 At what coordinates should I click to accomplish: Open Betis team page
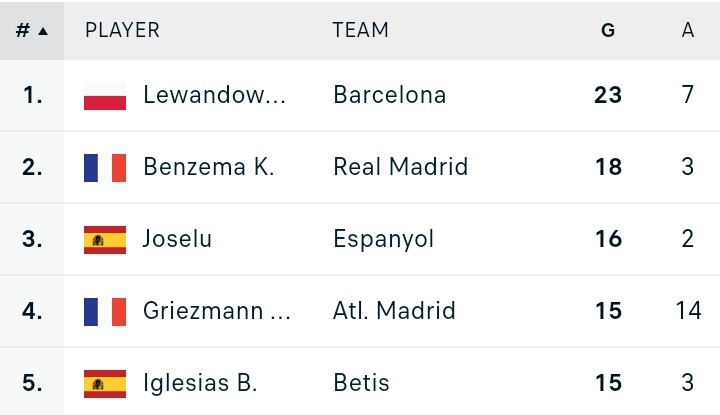(x=361, y=383)
